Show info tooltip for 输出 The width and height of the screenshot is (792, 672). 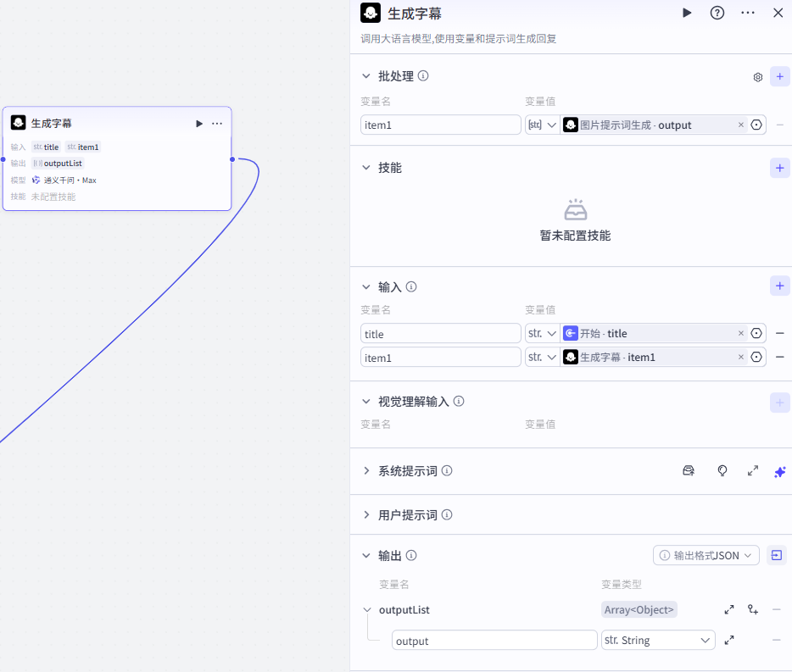tap(411, 555)
